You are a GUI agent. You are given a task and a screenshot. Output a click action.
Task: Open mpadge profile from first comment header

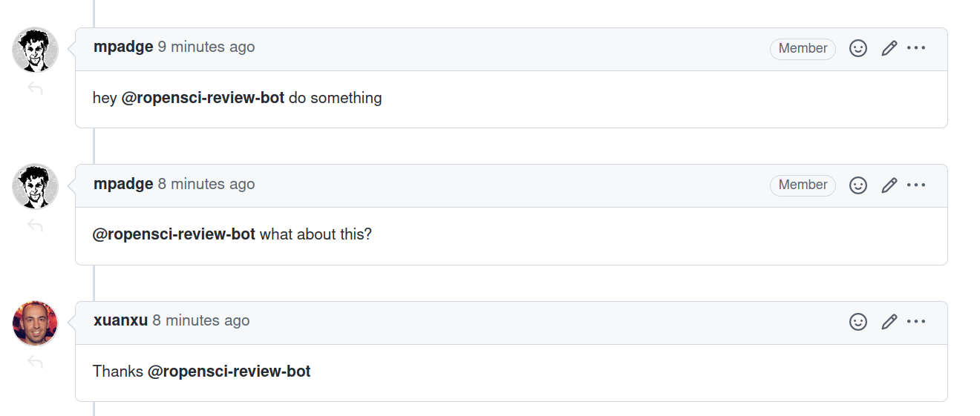click(x=123, y=47)
